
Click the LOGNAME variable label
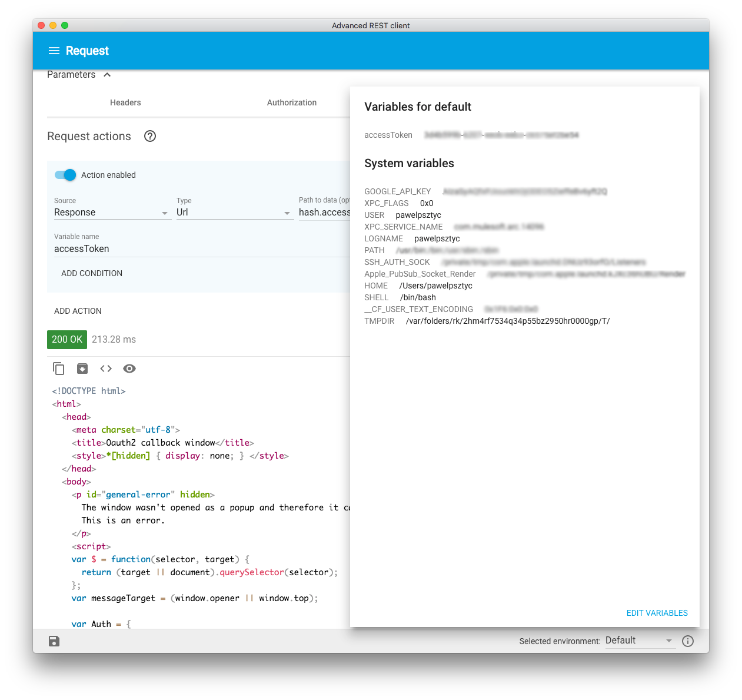384,238
